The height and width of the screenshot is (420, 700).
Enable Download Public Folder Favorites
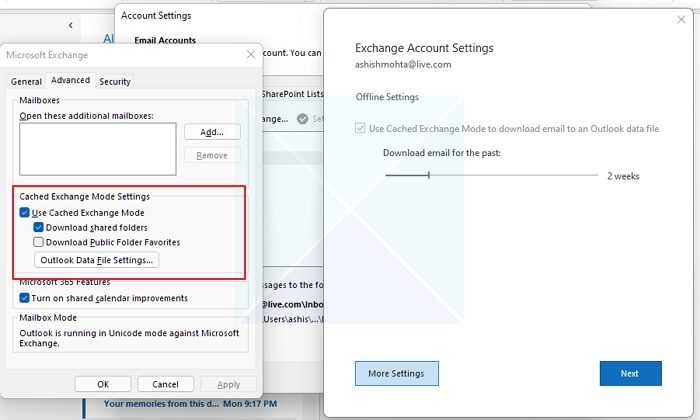tap(38, 242)
